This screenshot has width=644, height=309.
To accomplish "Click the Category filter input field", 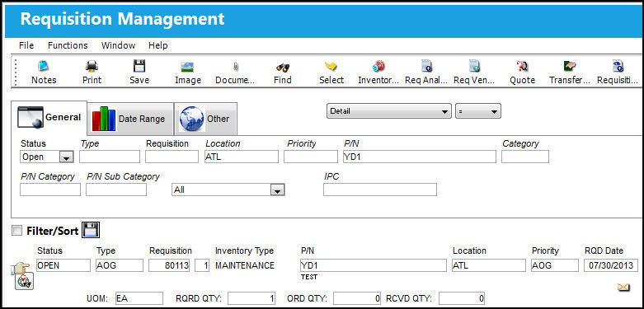I will coord(525,157).
